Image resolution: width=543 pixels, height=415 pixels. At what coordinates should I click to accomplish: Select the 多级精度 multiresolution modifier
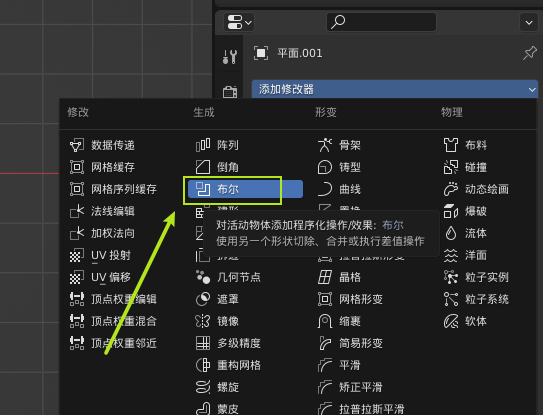(228, 343)
